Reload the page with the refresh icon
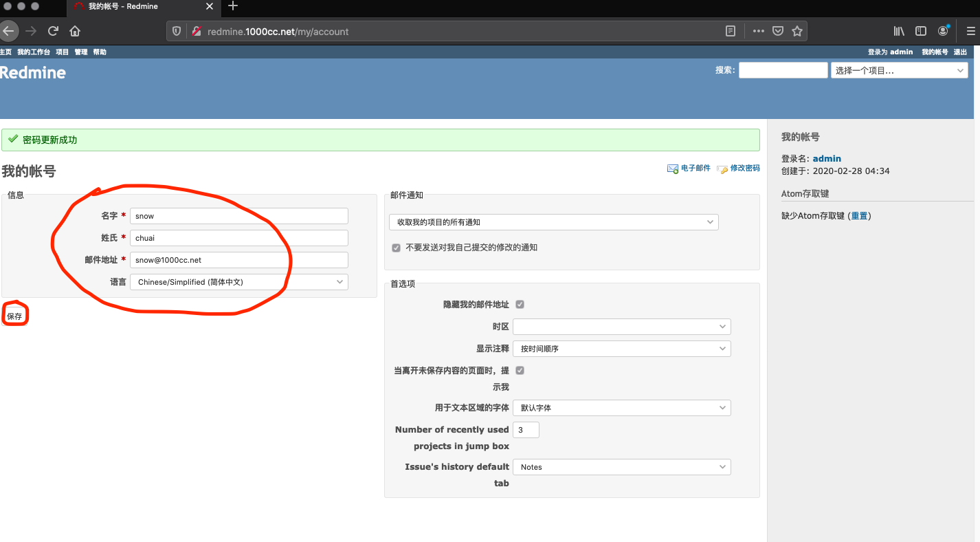The image size is (980, 542). click(x=53, y=31)
